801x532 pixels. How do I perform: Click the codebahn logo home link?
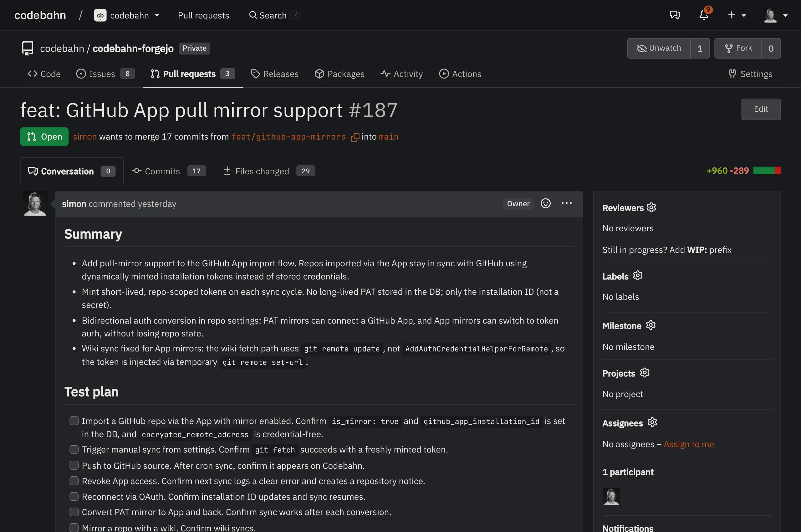coord(40,15)
